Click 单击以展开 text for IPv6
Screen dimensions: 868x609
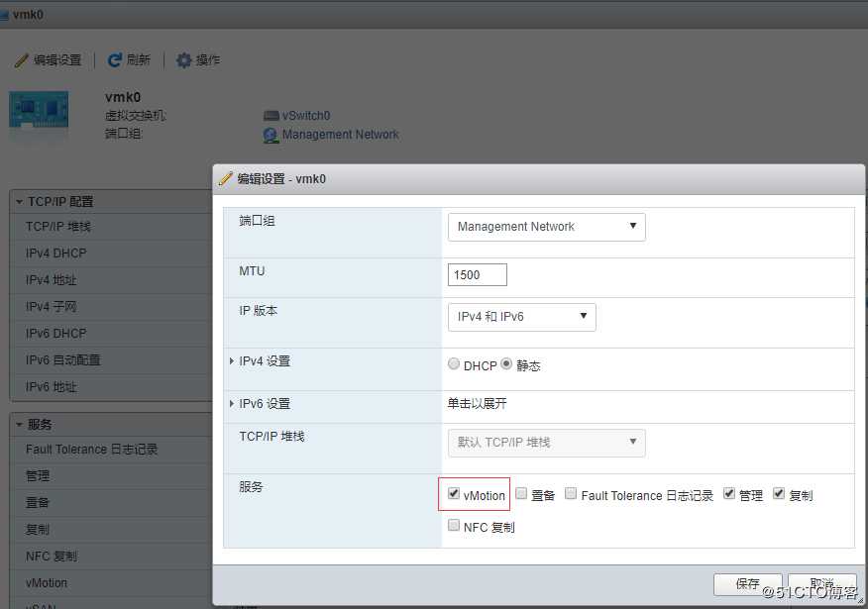tap(477, 404)
